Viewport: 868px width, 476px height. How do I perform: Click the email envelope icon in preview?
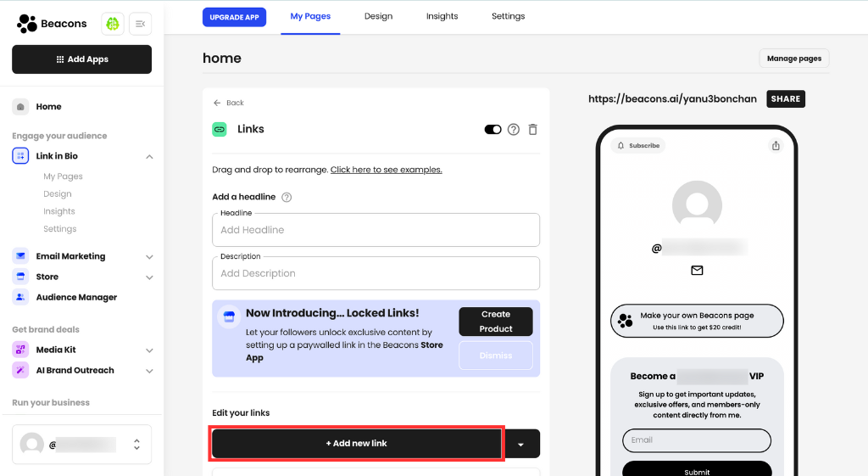(697, 271)
